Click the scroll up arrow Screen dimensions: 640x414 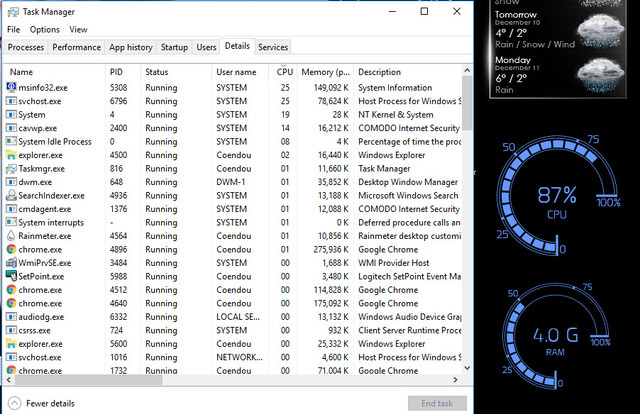[467, 71]
